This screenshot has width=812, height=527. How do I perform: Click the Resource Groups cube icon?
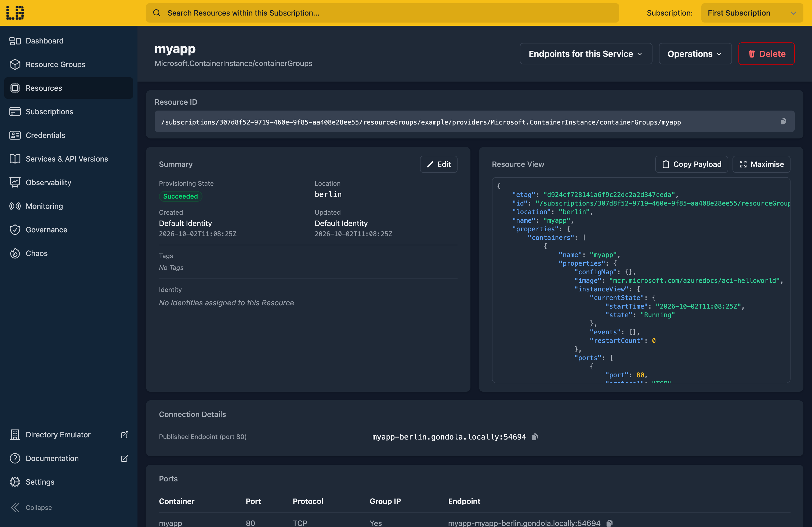pyautogui.click(x=15, y=64)
